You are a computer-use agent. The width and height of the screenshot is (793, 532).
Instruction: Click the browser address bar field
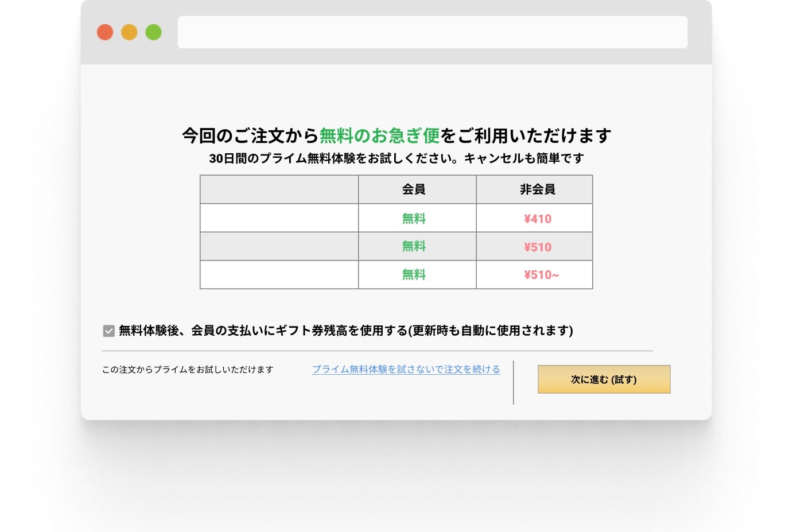[x=432, y=32]
